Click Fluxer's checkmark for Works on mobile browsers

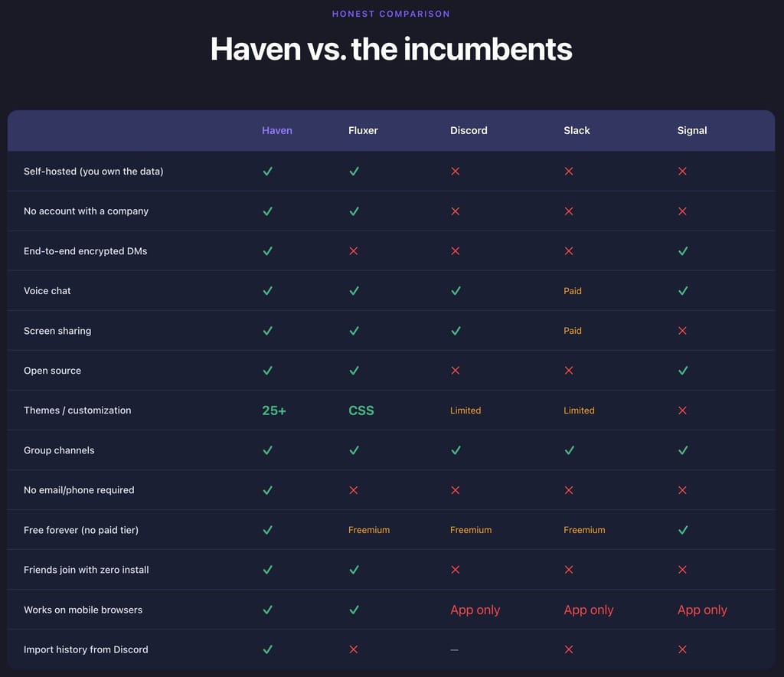click(x=354, y=610)
